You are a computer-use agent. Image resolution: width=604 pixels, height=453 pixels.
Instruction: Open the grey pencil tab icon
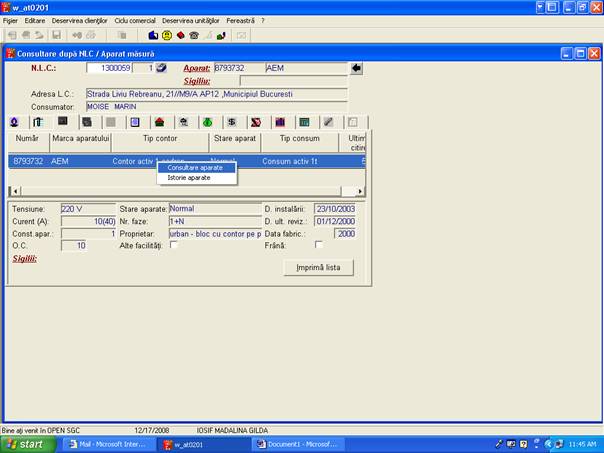pos(328,122)
